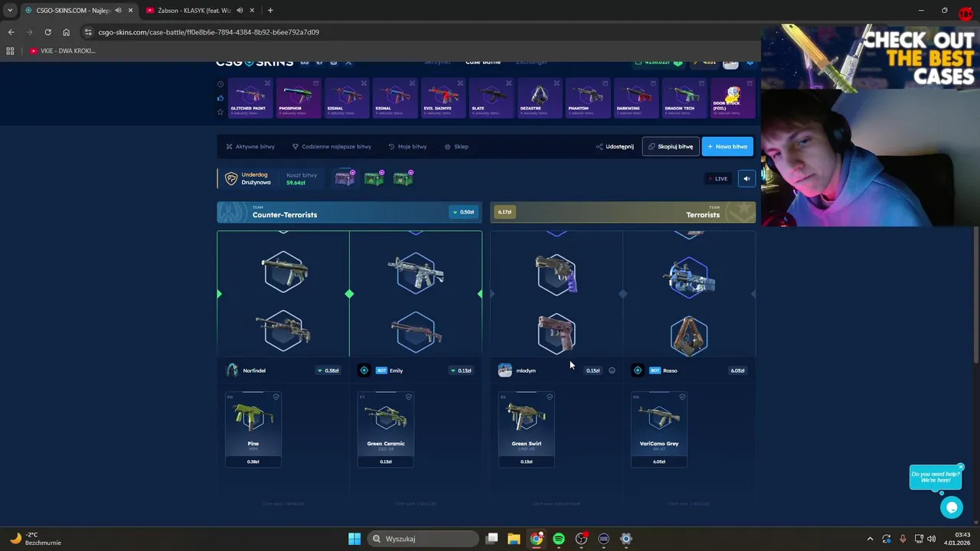Mute the Żabson tab audio
The width and height of the screenshot is (980, 551).
[x=240, y=11]
